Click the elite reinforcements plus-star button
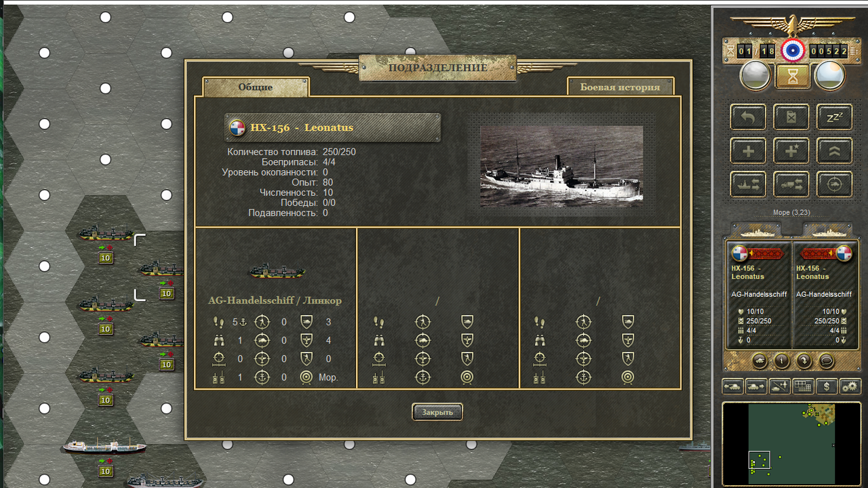The image size is (868, 488). coord(791,150)
